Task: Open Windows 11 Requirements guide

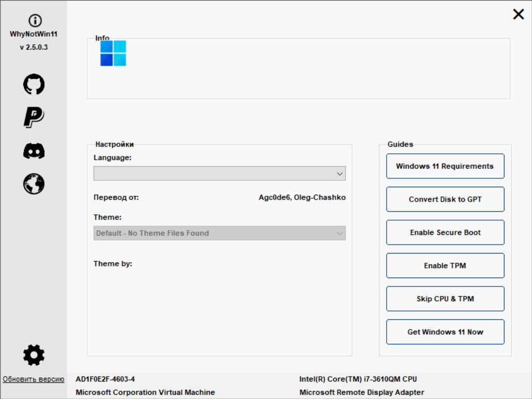Action: point(445,166)
